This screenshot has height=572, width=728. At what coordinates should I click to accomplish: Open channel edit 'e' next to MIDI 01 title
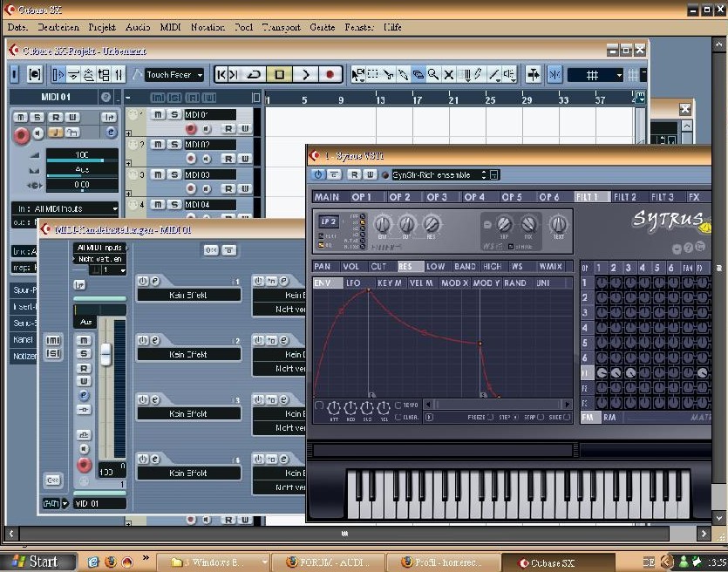click(x=105, y=97)
